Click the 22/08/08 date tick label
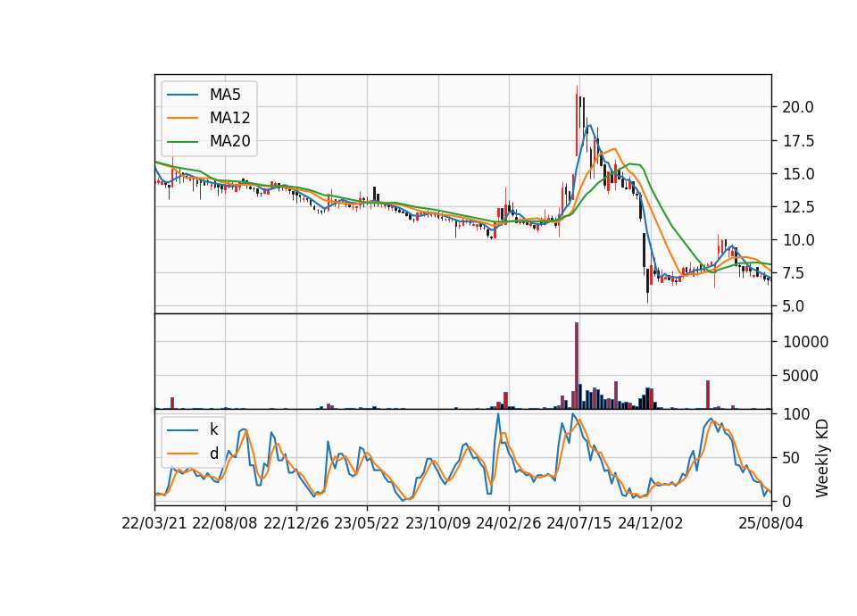This screenshot has height=616, width=857. pyautogui.click(x=225, y=524)
